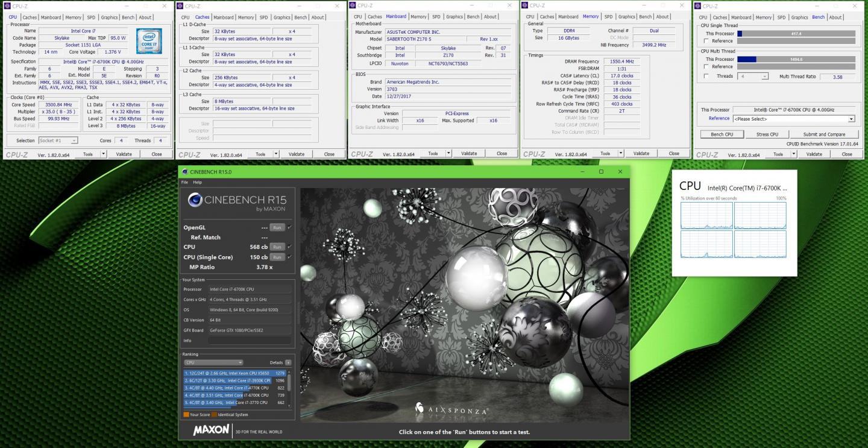Open the Cinebench Help menu
This screenshot has width=868, height=448.
click(197, 182)
